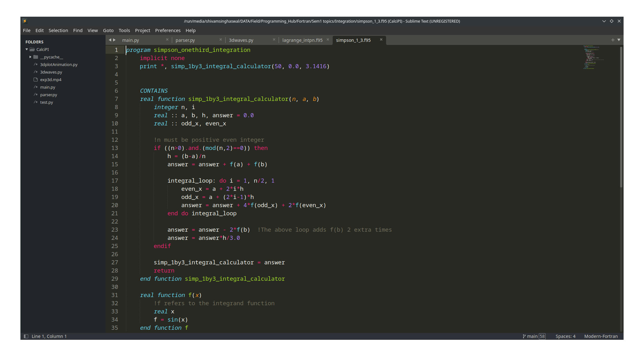The height and width of the screenshot is (364, 644).
Task: Change the Spaces: 4 indentation setting
Action: [565, 336]
